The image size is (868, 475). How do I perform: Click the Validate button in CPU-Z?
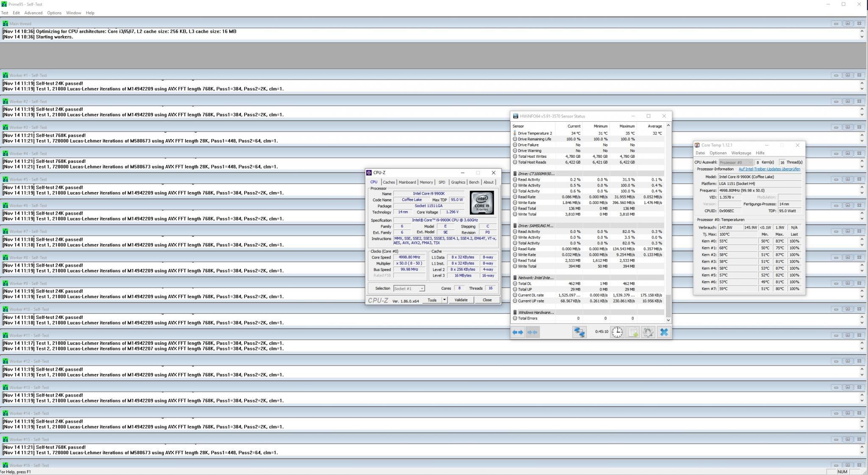[461, 300]
